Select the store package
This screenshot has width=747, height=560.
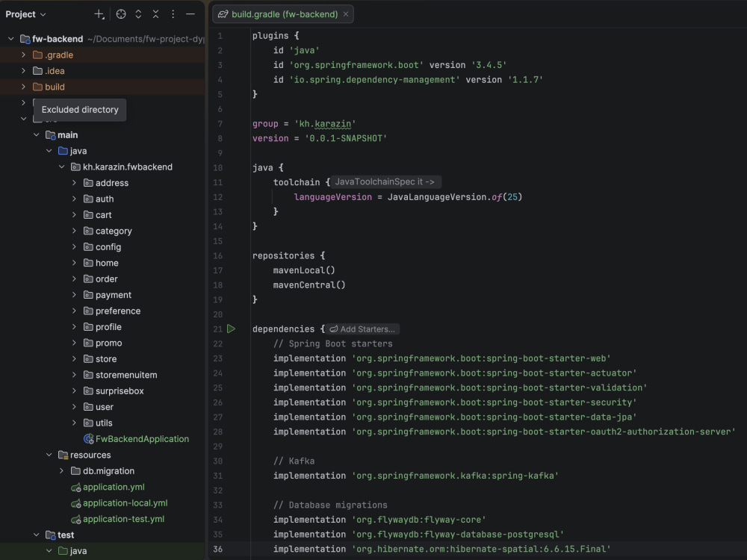pos(106,359)
